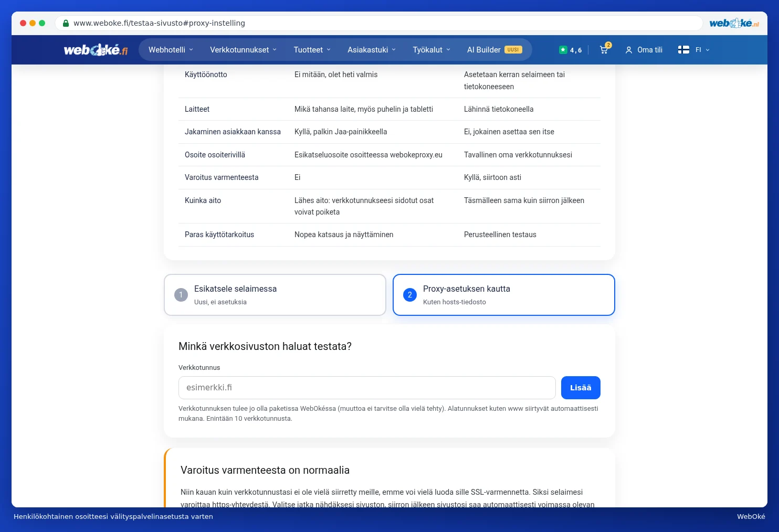Viewport: 779px width, 532px height.
Task: Click 'Esikatseluosoite osoitteessa webokeproxy.eu' cell
Action: [x=369, y=155]
